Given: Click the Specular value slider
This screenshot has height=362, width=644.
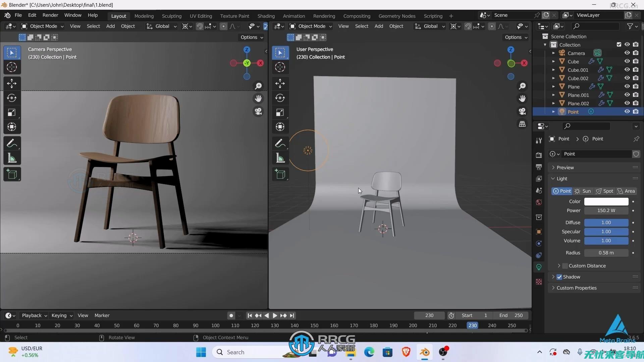Looking at the screenshot, I should [x=606, y=232].
